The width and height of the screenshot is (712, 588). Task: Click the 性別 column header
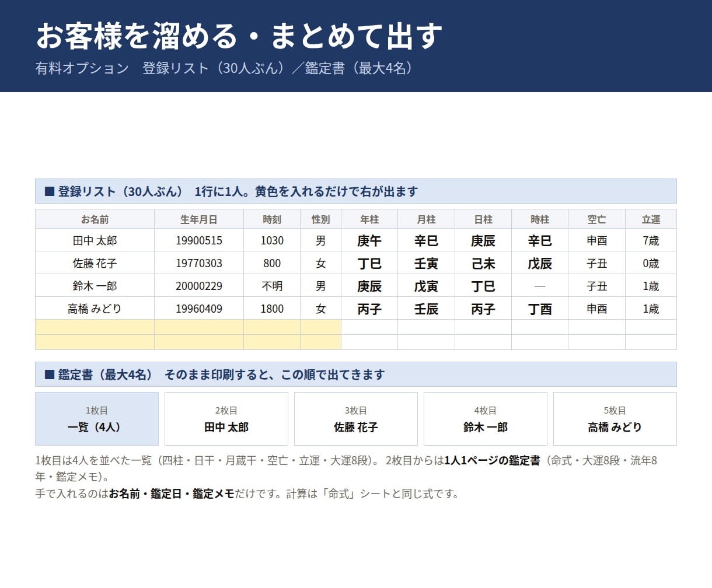pos(321,219)
